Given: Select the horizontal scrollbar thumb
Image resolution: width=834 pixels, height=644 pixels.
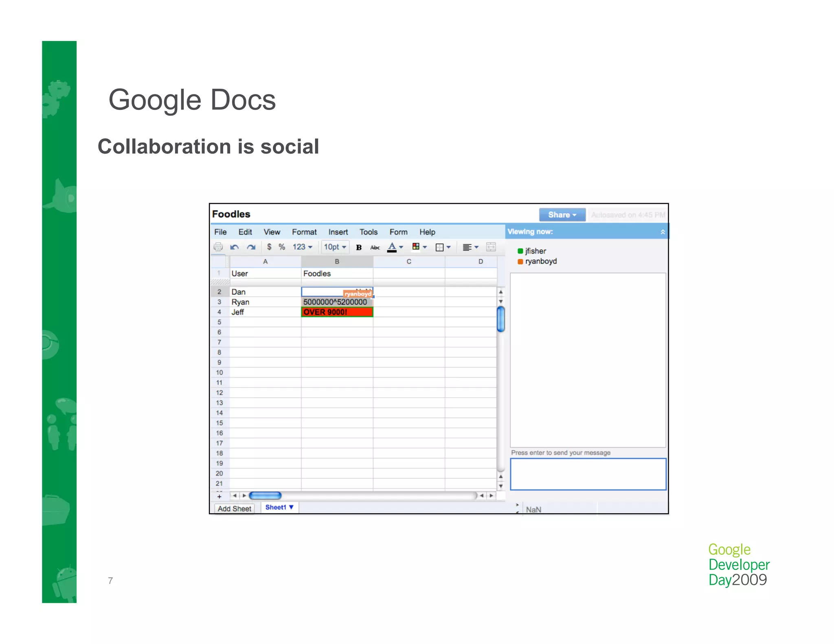Looking at the screenshot, I should [x=265, y=495].
